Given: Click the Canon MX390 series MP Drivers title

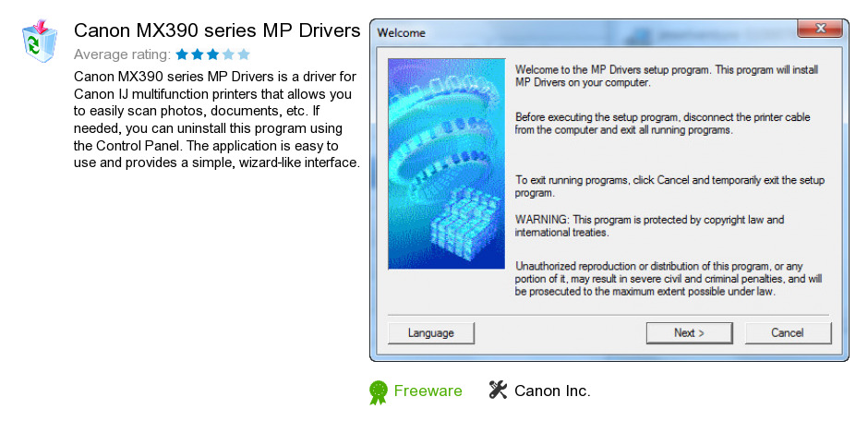Looking at the screenshot, I should tap(217, 30).
